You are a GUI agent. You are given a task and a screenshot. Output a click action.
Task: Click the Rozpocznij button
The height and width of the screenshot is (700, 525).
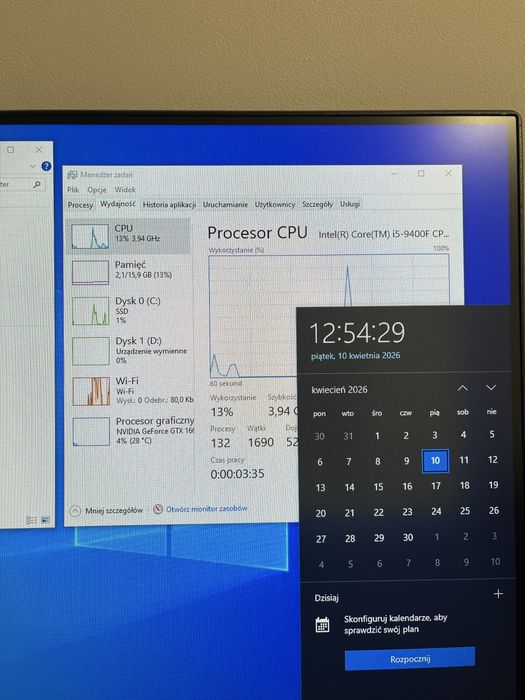point(410,658)
